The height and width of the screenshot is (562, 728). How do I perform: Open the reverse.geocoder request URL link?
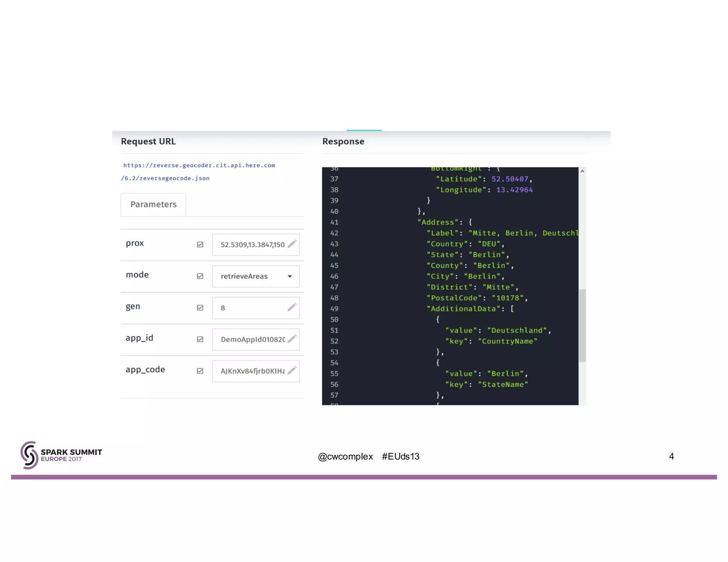coord(199,166)
